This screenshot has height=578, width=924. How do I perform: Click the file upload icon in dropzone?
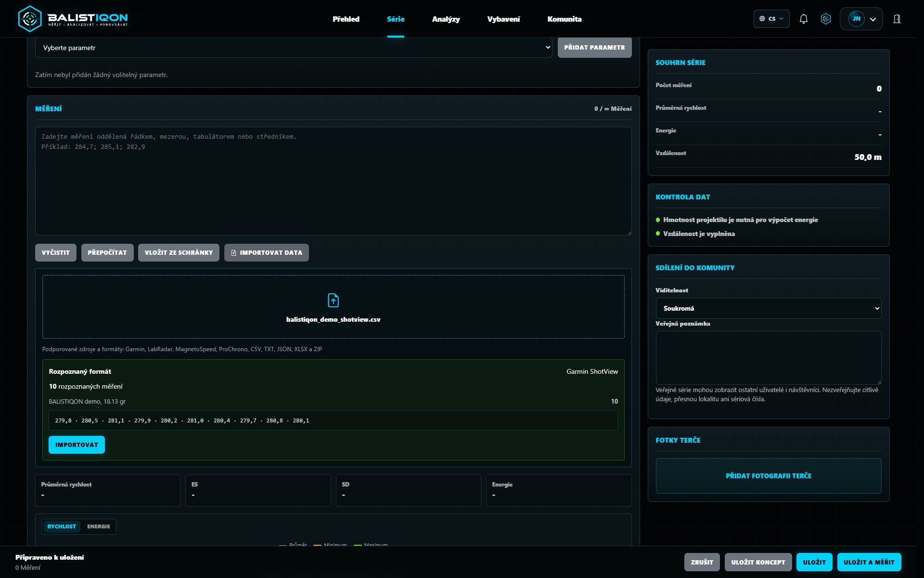[x=333, y=300]
